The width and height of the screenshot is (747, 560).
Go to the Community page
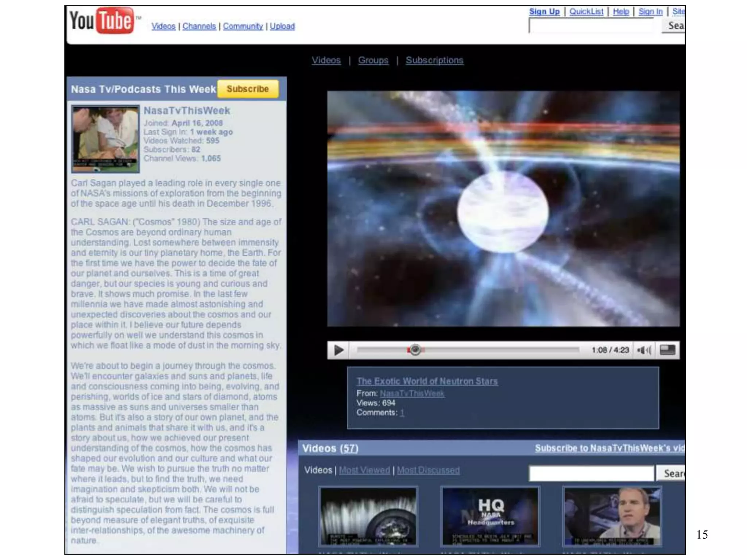(243, 26)
